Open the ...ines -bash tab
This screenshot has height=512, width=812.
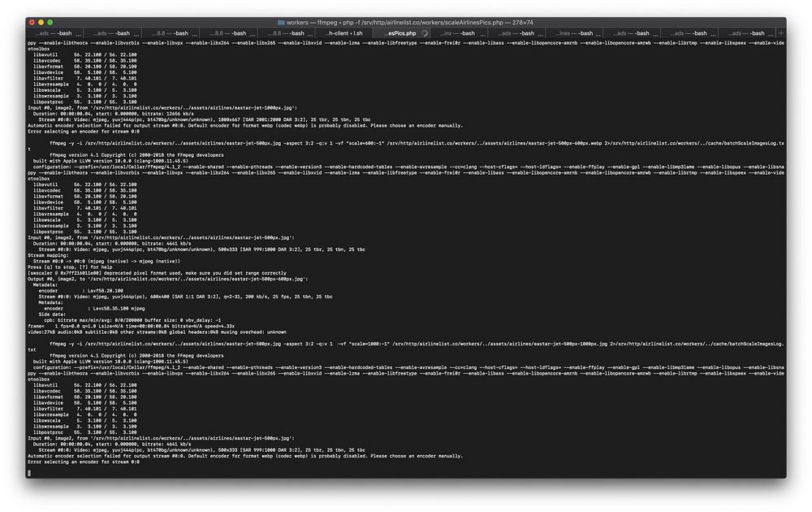tap(576, 33)
